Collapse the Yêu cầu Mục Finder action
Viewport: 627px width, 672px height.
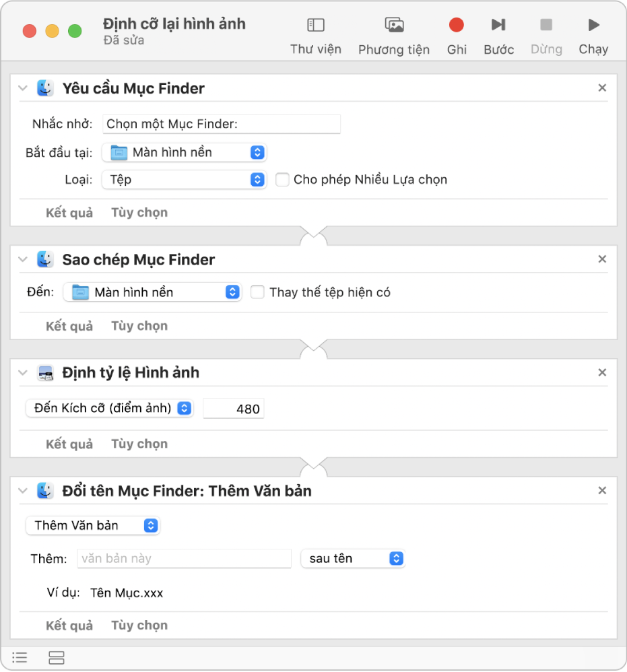point(23,88)
